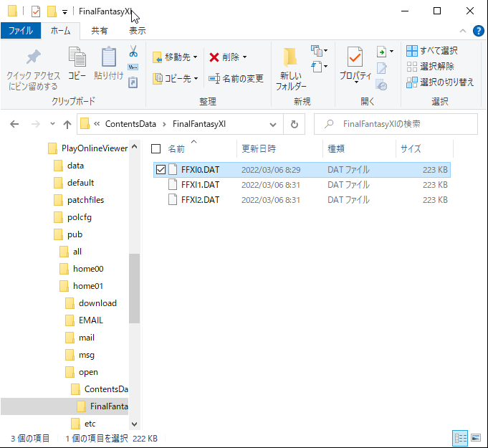Switch to Share (共有) tab

(x=100, y=31)
